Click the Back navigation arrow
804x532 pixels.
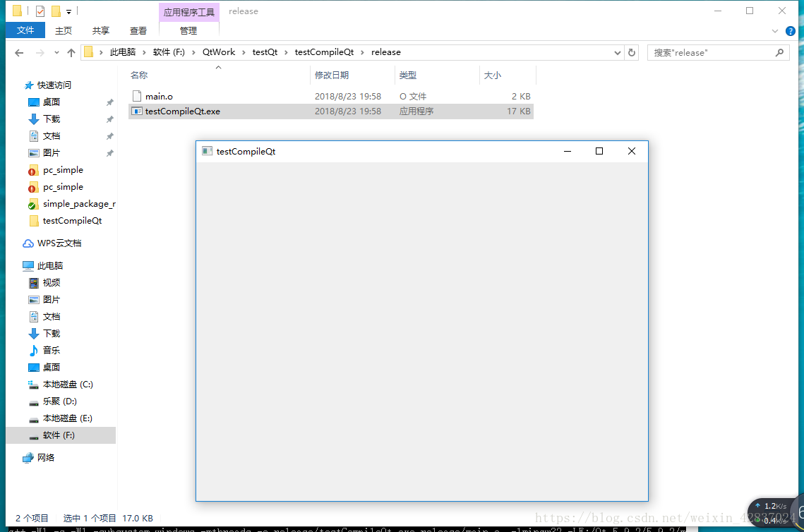point(19,52)
